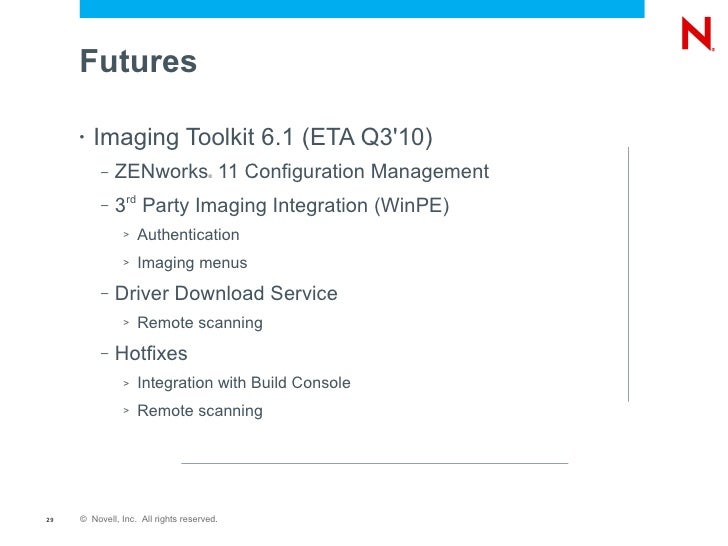This screenshot has height=546, width=728.
Task: Click the slide page number in footer
Action: (x=50, y=520)
